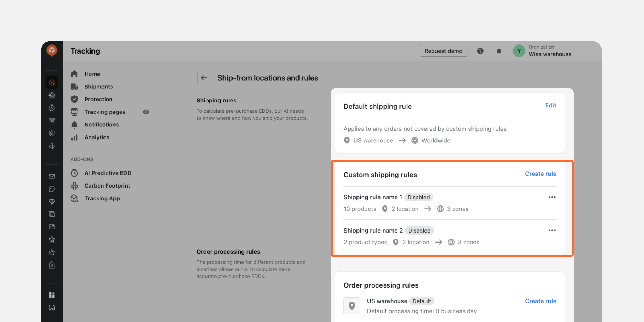Go back with the arrow button
Image resolution: width=644 pixels, height=322 pixels.
[x=204, y=78]
